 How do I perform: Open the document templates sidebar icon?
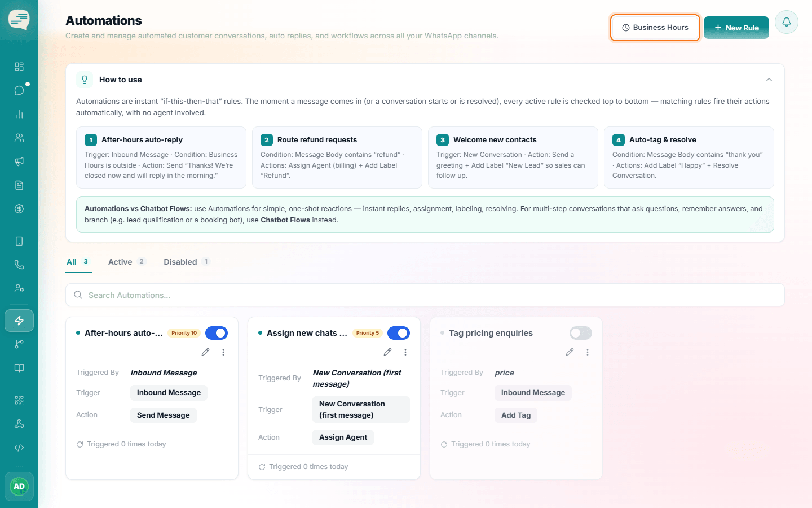pos(19,185)
